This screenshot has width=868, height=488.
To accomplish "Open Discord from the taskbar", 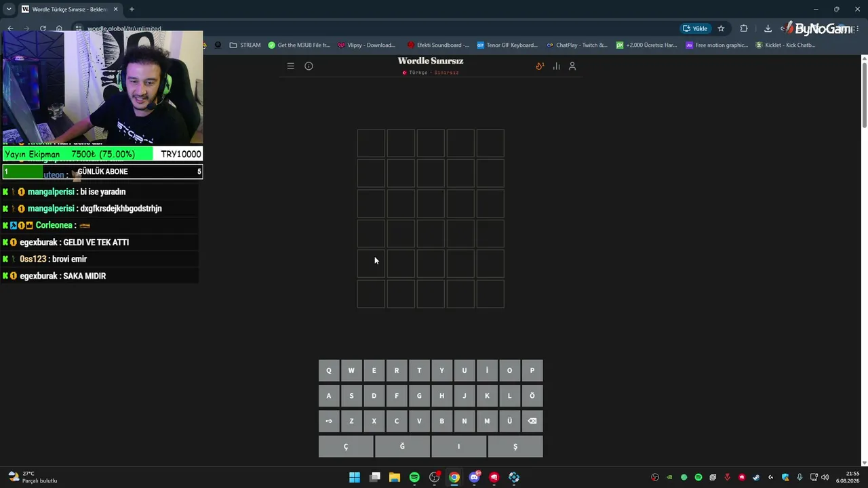I will [x=475, y=477].
